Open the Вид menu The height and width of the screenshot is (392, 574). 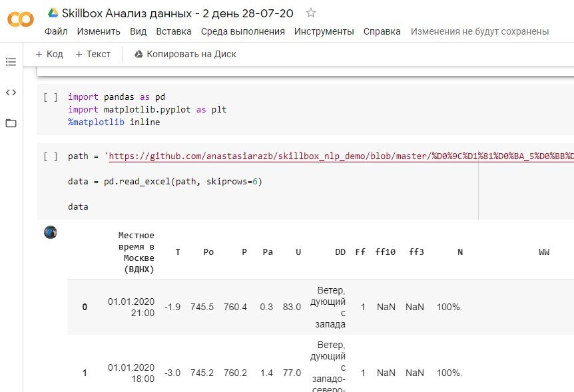tap(138, 31)
